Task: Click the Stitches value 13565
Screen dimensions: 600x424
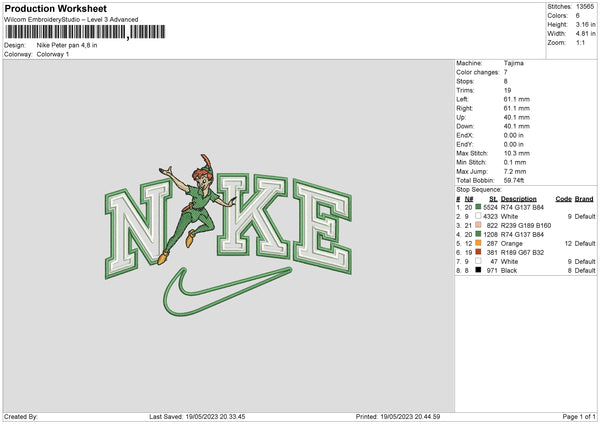Action: click(x=585, y=7)
